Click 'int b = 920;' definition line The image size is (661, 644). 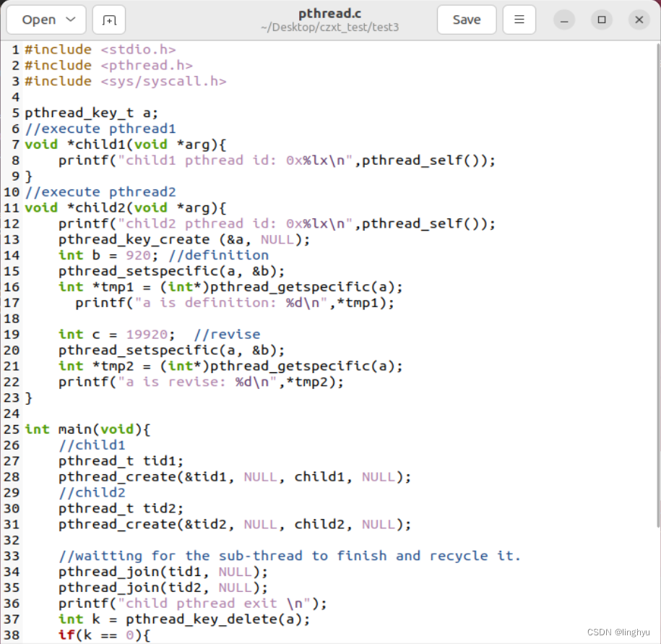(163, 256)
